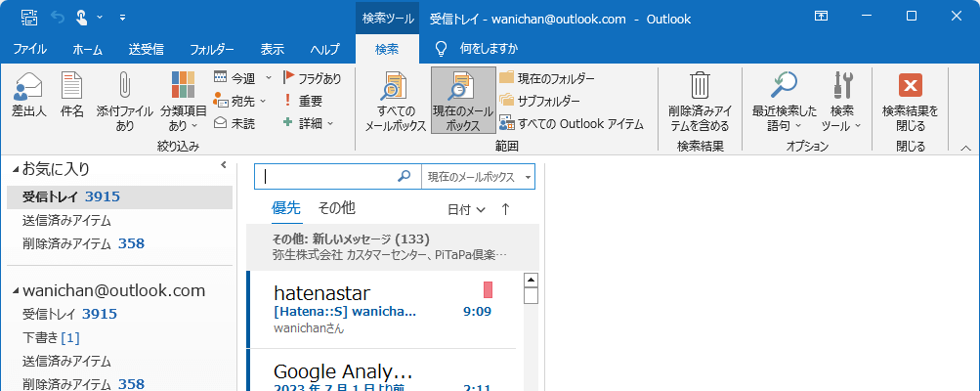Switch to the ホーム tab
Screen dimensions: 980x391
tap(88, 50)
